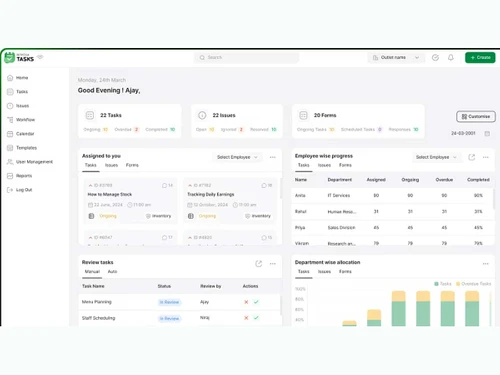Click the calendar icon beside 24-03-2001
The image size is (500, 375).
pos(487,133)
